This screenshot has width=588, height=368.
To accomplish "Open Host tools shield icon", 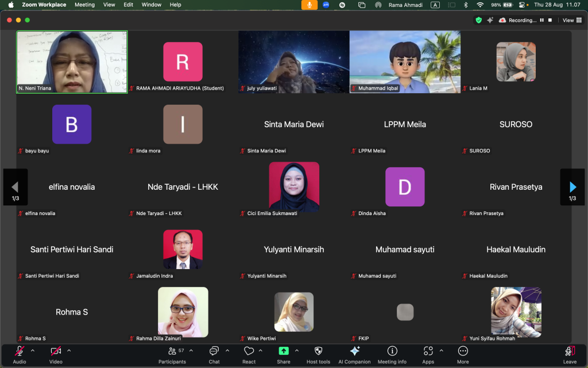I will point(318,354).
